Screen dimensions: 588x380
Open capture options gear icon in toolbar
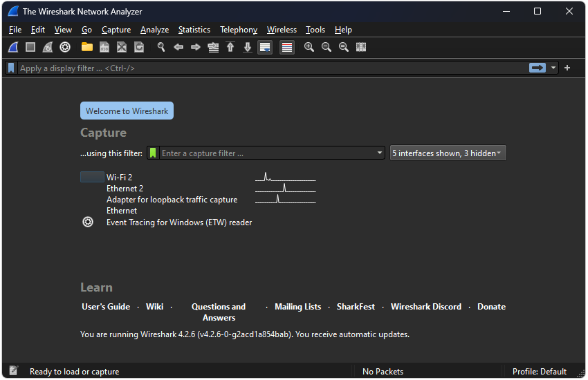point(65,47)
